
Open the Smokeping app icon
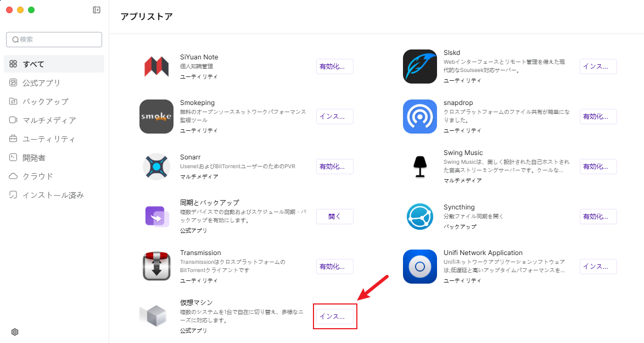tap(156, 117)
